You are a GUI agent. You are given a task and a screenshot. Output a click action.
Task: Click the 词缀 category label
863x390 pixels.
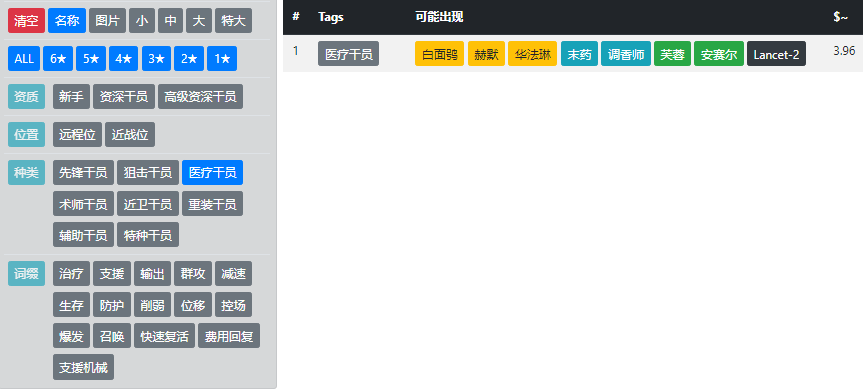coord(26,273)
